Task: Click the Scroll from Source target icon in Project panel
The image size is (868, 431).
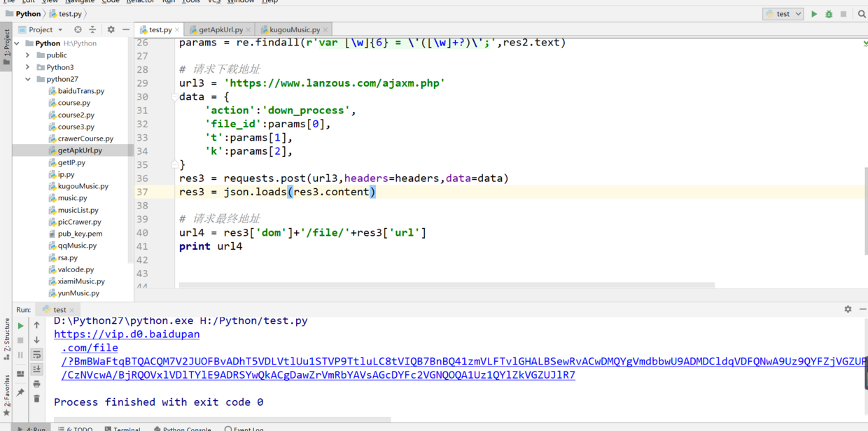Action: (78, 29)
